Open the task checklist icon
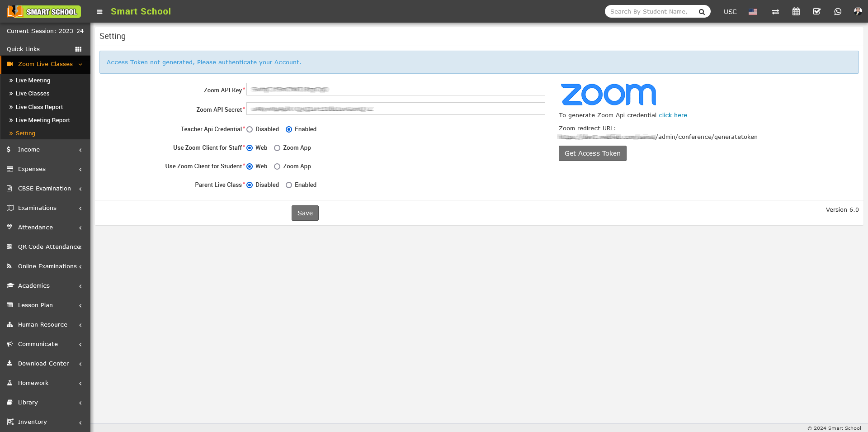 tap(816, 12)
